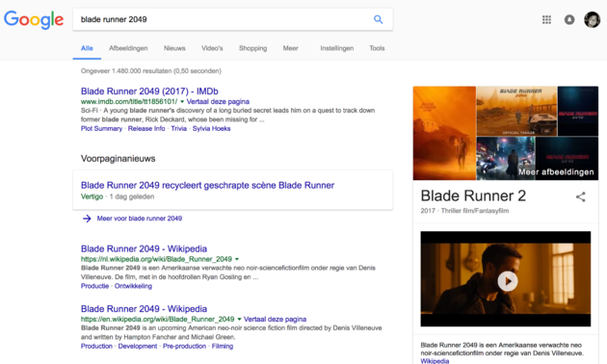
Task: Open the Production sitelink
Action: [96, 347]
